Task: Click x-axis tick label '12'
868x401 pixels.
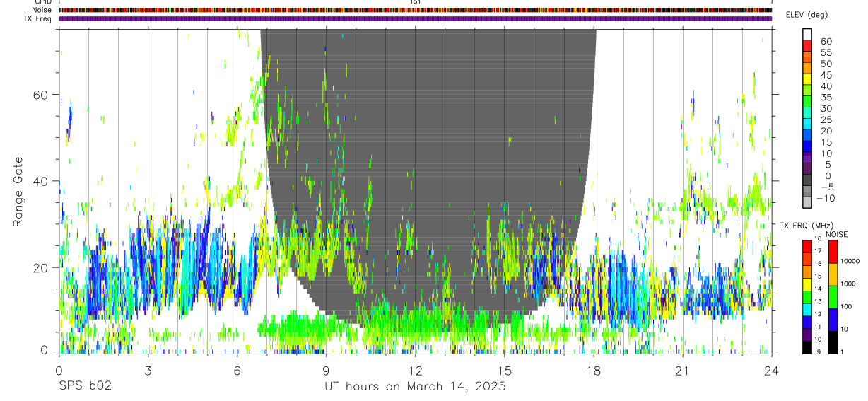Action: point(415,371)
